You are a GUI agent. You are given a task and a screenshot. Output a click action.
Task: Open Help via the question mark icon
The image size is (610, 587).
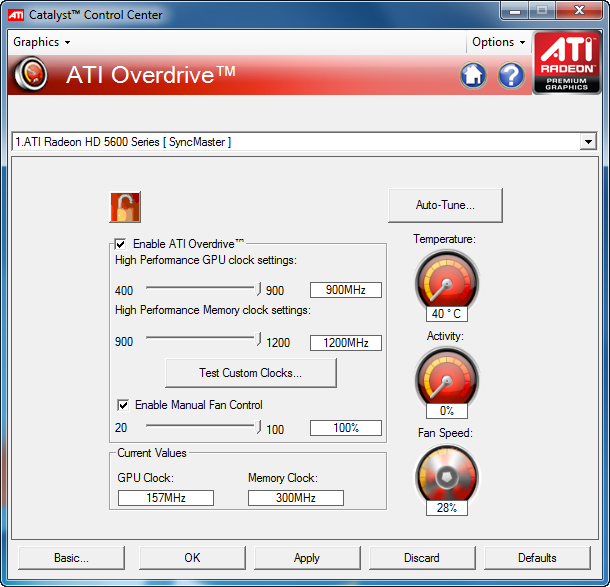(x=511, y=75)
